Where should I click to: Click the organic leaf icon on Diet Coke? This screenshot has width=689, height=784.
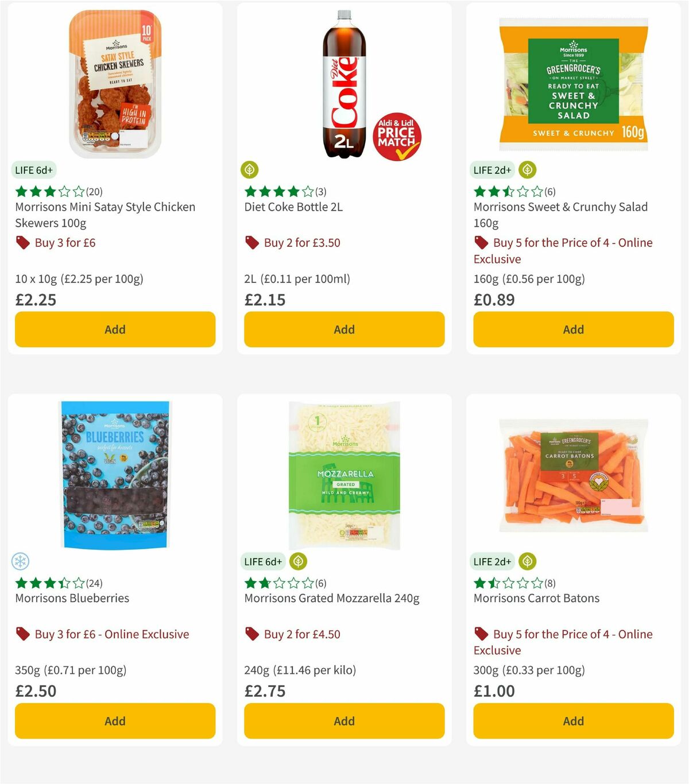pos(249,170)
